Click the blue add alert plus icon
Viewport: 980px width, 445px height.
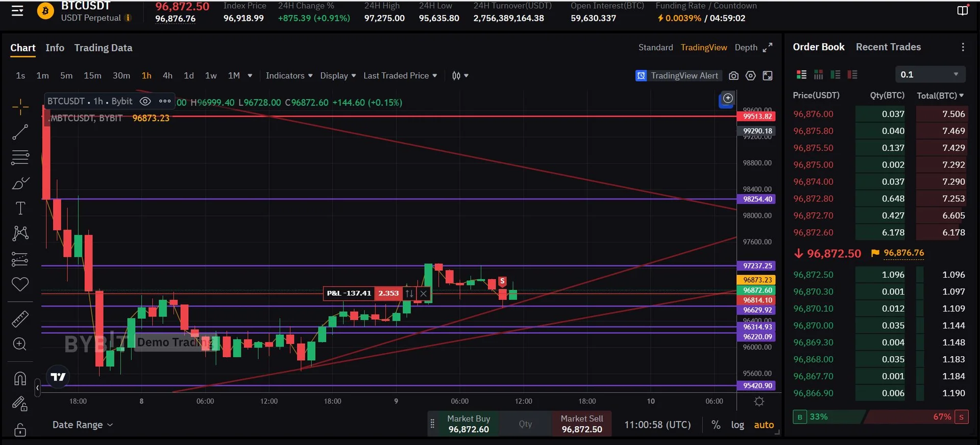tap(728, 98)
